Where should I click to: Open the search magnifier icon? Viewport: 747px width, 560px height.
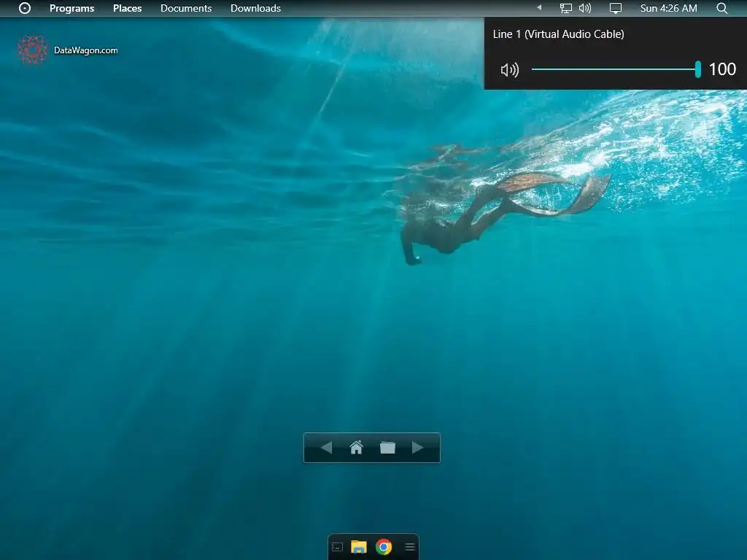[722, 8]
